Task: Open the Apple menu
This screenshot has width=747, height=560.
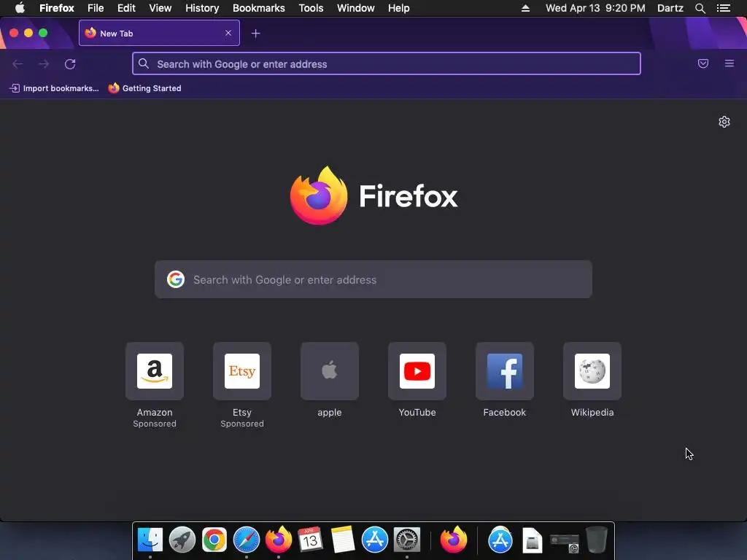Action: point(20,8)
